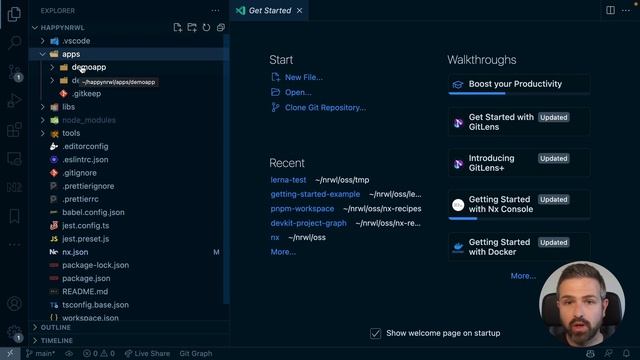Open Git Graph from status bar
640x360 pixels.
click(196, 353)
